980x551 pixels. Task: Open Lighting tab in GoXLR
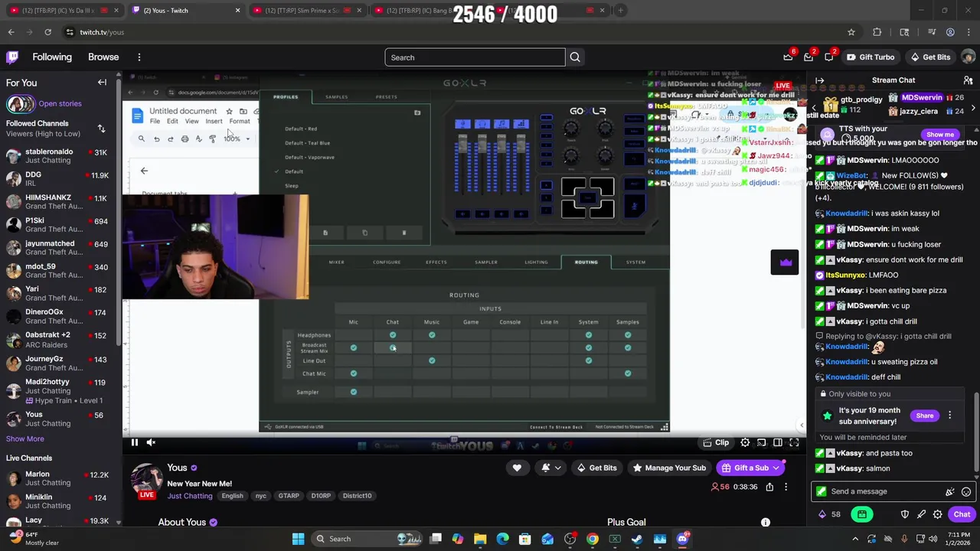536,262
